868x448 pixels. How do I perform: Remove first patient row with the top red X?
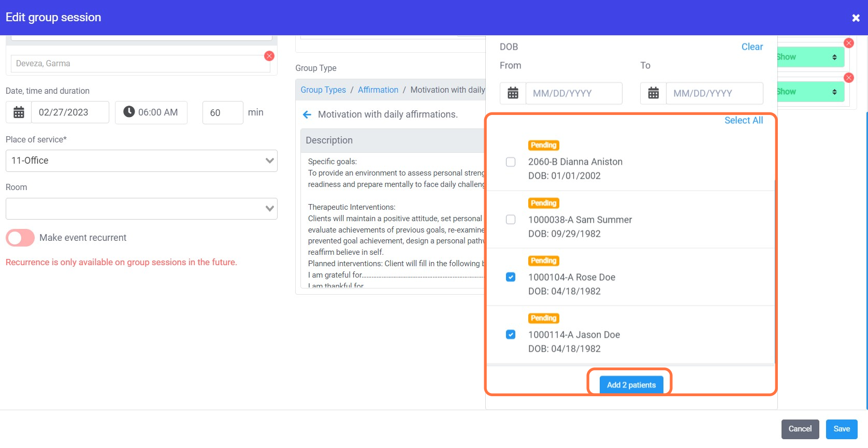point(848,43)
